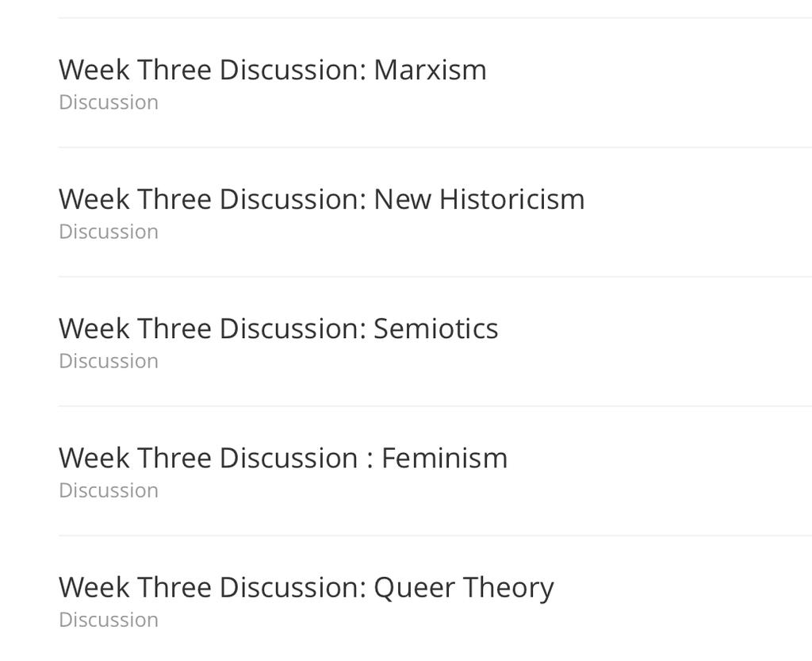
Task: Click "Week Three Discussion" text in New Historicism row
Action: 212,199
